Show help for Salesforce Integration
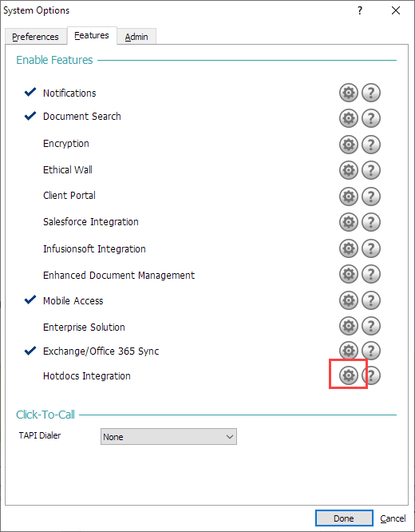The image size is (415, 532). tap(371, 222)
